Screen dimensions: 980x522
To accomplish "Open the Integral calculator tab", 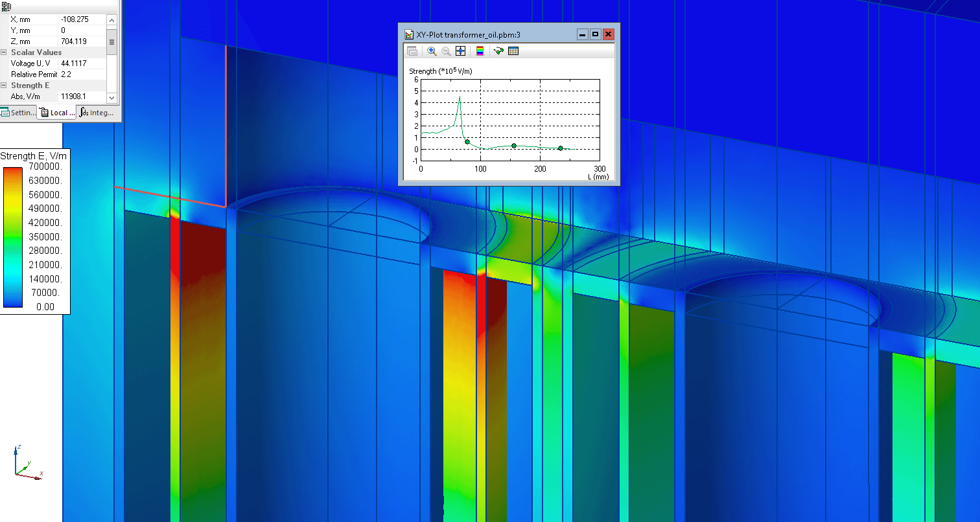I will coord(97,113).
